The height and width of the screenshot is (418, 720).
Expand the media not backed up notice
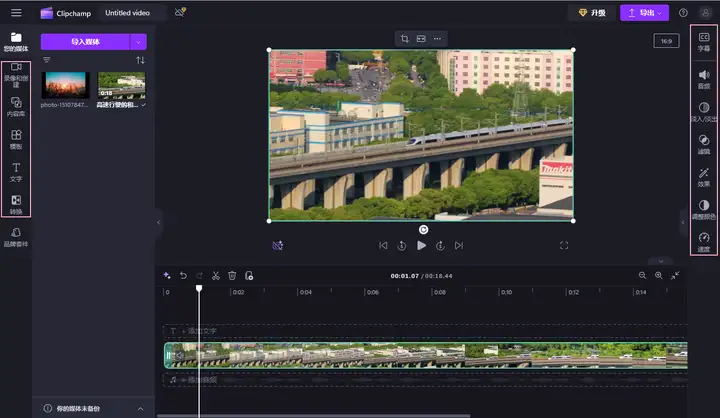coord(140,408)
